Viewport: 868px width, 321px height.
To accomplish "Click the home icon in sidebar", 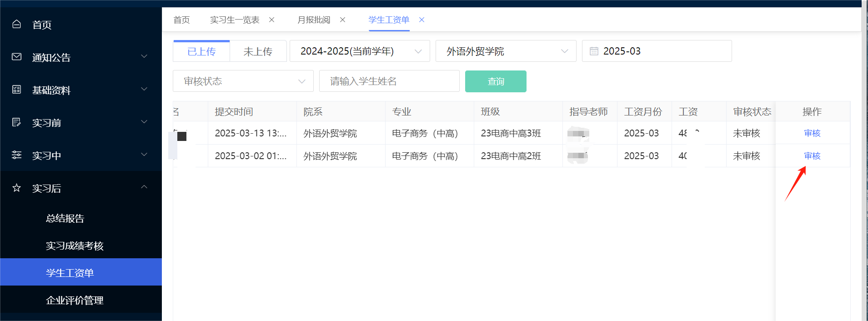I will click(17, 24).
